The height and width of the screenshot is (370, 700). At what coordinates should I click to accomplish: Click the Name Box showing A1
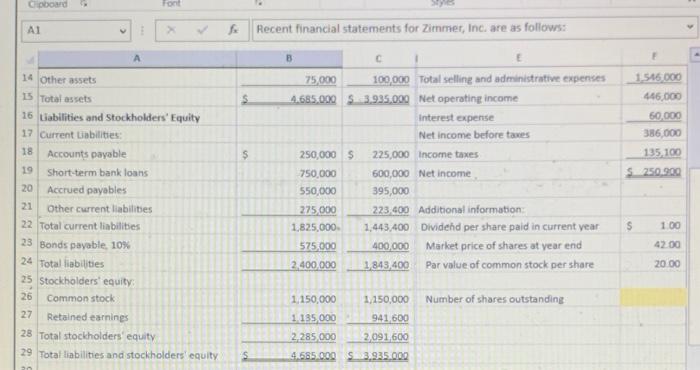click(76, 31)
